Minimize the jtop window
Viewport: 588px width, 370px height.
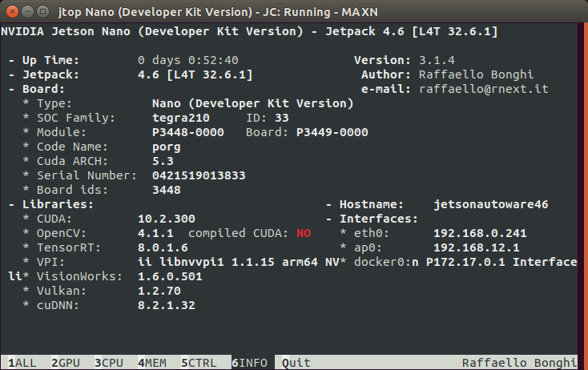coord(28,12)
